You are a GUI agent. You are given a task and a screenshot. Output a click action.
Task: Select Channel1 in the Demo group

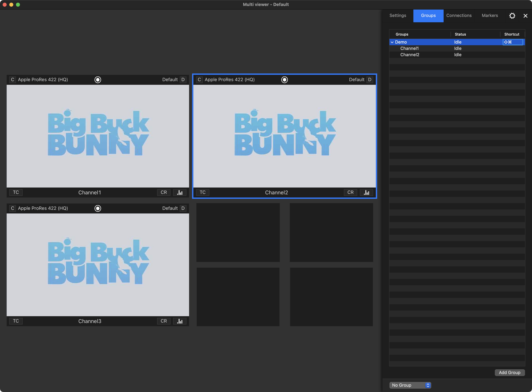(457, 48)
